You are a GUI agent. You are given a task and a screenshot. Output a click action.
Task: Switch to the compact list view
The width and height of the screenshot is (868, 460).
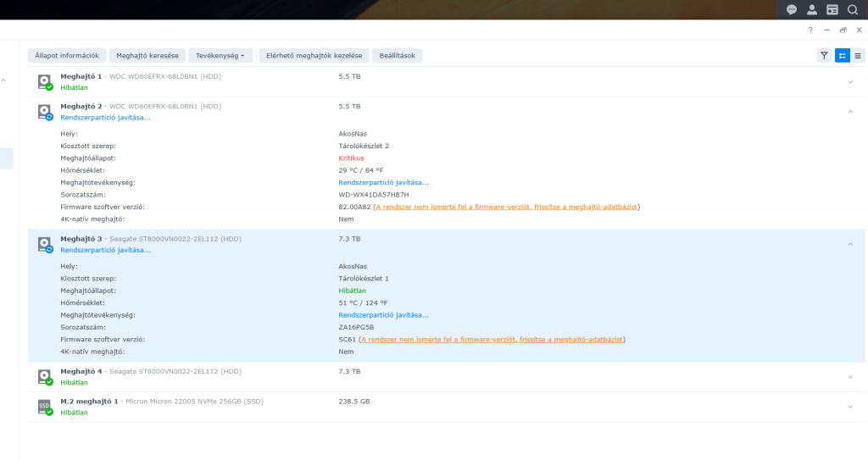point(859,55)
